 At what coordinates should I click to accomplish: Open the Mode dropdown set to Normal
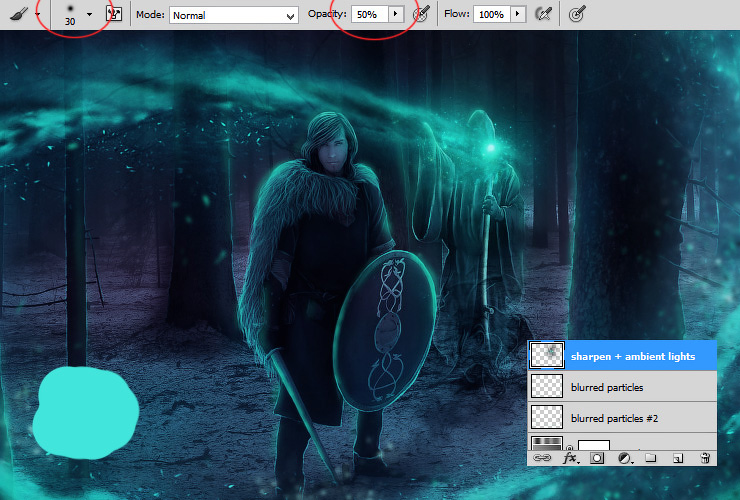[x=234, y=15]
